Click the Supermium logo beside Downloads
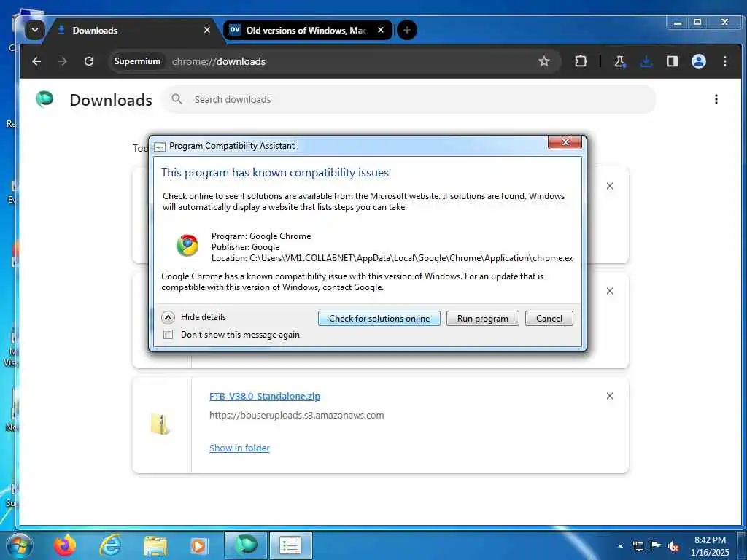747x560 pixels. [44, 99]
